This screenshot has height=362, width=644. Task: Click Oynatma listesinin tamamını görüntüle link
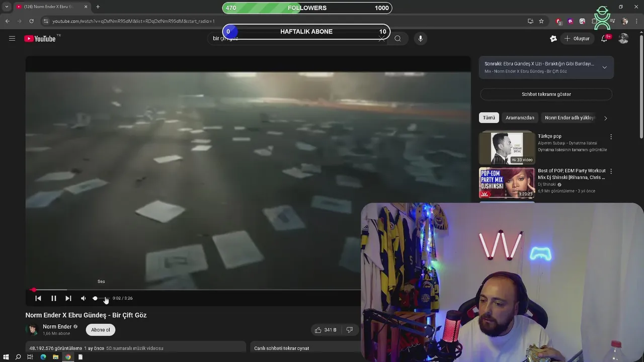tap(572, 150)
